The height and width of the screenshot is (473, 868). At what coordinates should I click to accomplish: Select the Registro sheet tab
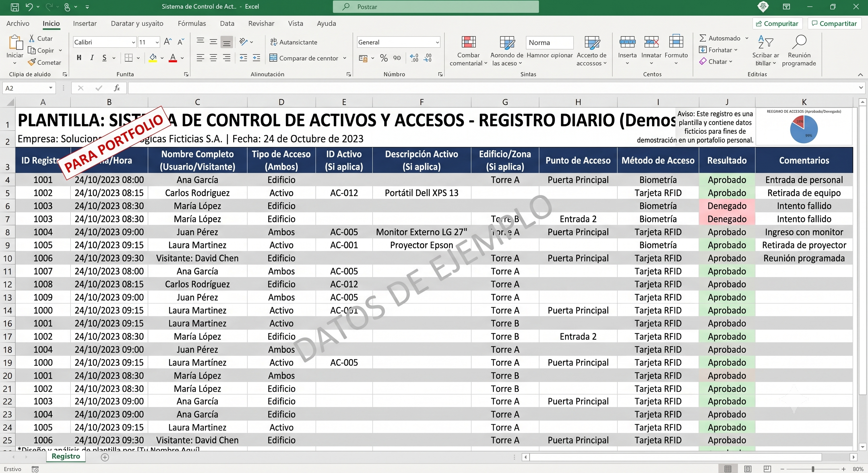pos(66,456)
